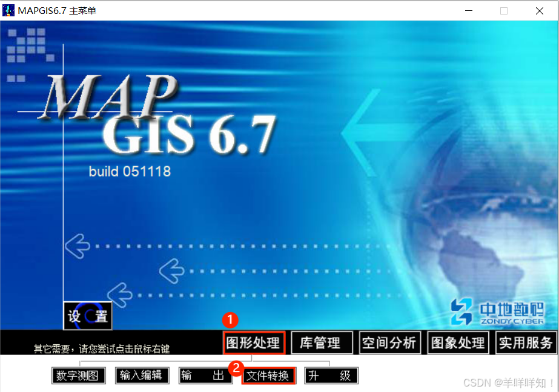Open the 实用服务 main menu
The image size is (559, 392).
[526, 343]
